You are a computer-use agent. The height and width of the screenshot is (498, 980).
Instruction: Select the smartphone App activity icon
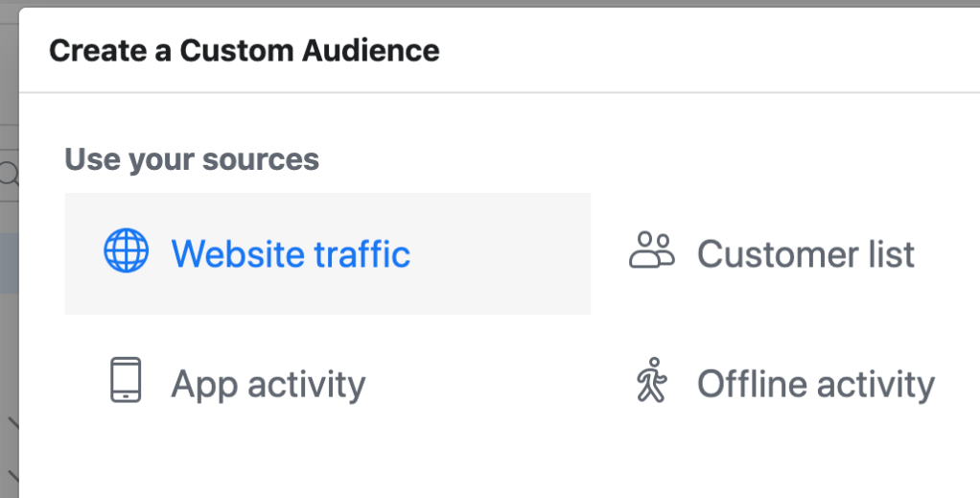pos(126,382)
